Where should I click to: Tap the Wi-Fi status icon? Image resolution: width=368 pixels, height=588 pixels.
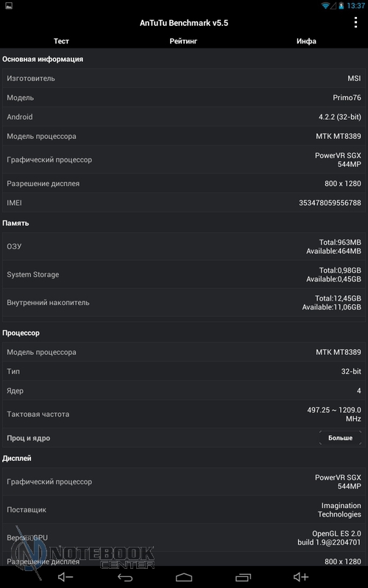325,5
